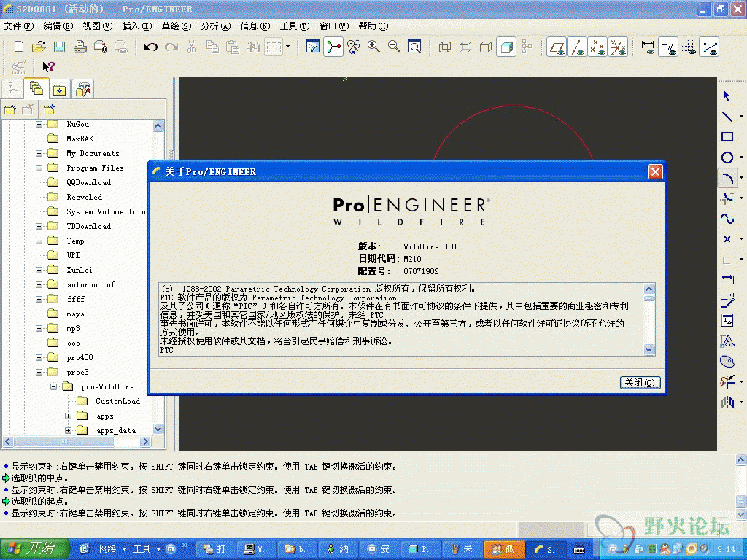The height and width of the screenshot is (560, 747).
Task: Toggle datum axis display
Action: pos(577,47)
